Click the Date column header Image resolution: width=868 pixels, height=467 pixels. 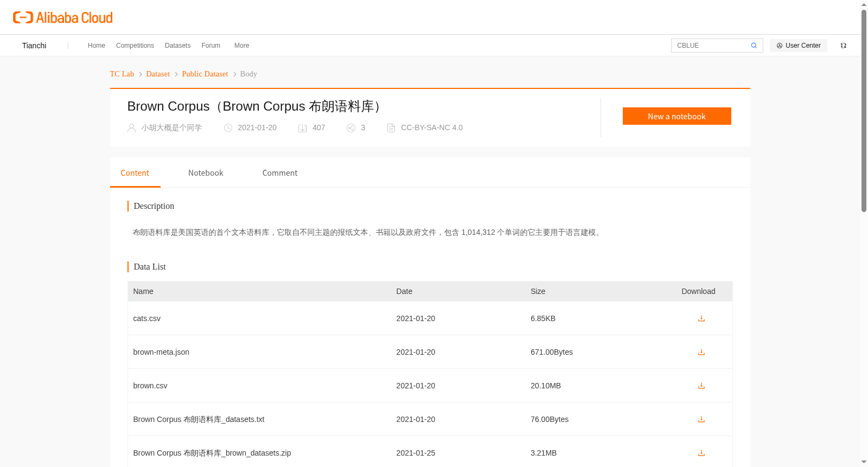click(404, 291)
